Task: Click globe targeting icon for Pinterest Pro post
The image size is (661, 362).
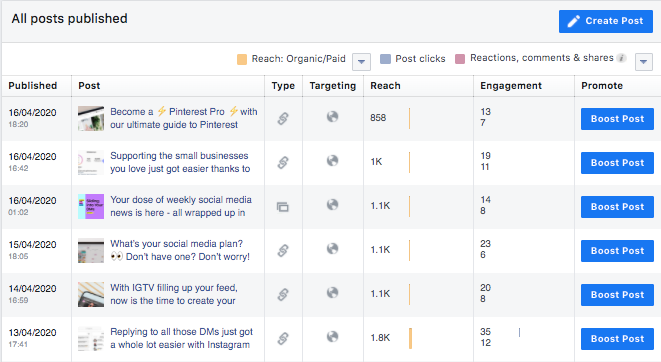Action: pos(333,116)
